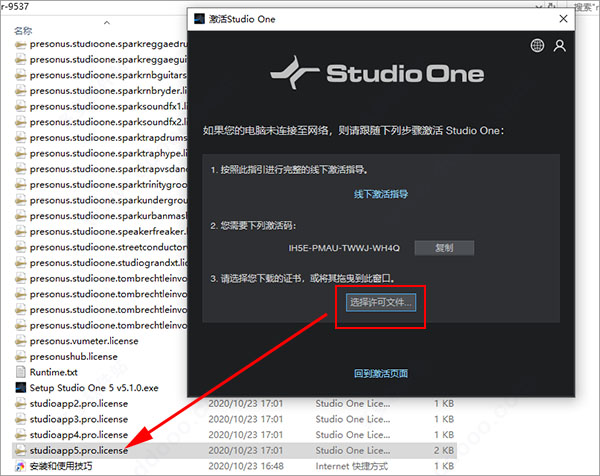600x476 pixels.
Task: Click the 名称 column header
Action: point(23,31)
